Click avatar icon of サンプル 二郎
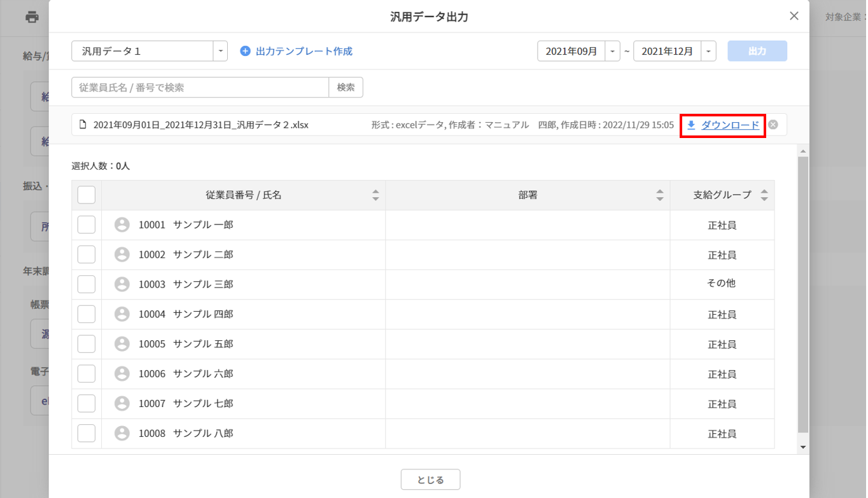Screen dimensions: 868x498 122,254
